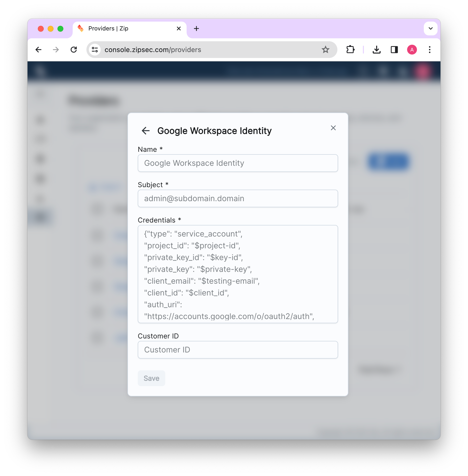The width and height of the screenshot is (468, 476).
Task: Reload the Providers page
Action: (74, 50)
